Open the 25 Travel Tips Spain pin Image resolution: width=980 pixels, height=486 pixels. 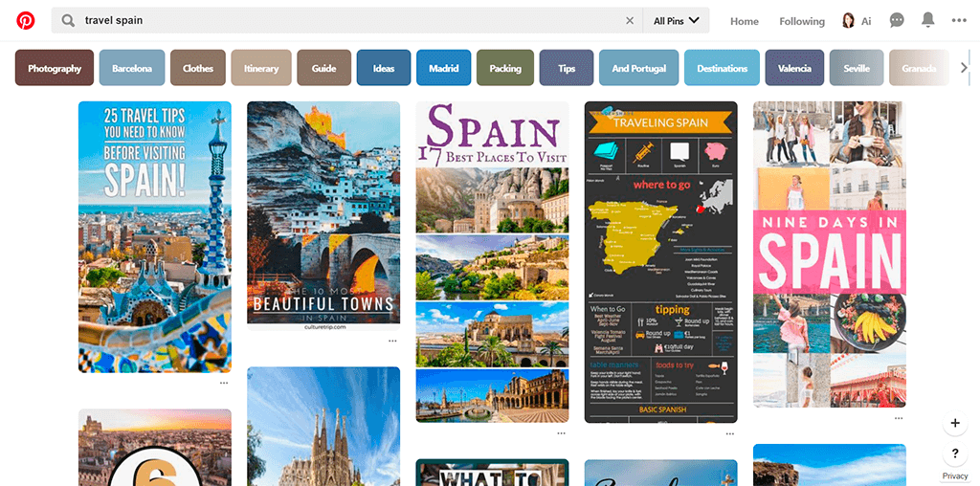pyautogui.click(x=154, y=237)
